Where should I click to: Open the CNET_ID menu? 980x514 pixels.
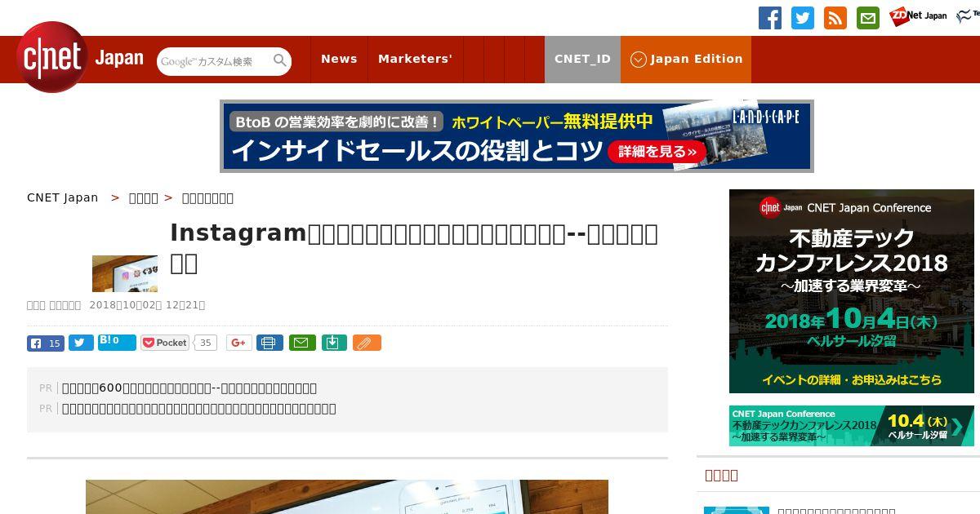pos(582,59)
